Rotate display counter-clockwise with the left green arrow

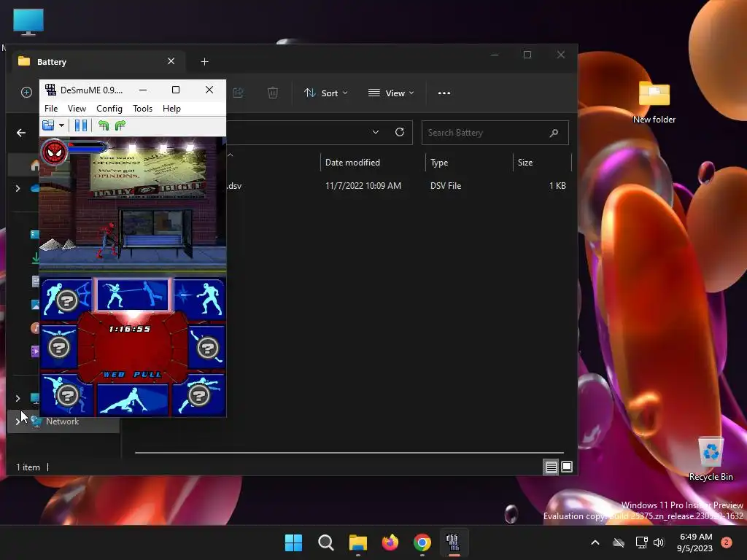coord(104,125)
